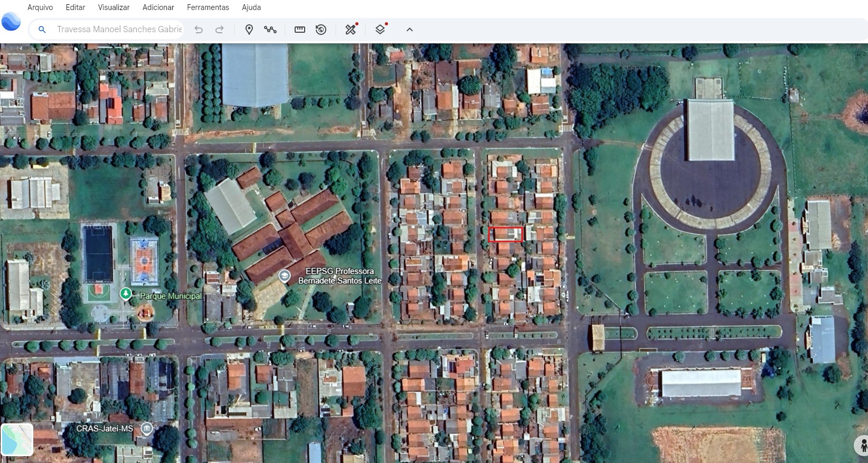Select the add placemark pin tool
The image size is (868, 463).
[x=249, y=30]
